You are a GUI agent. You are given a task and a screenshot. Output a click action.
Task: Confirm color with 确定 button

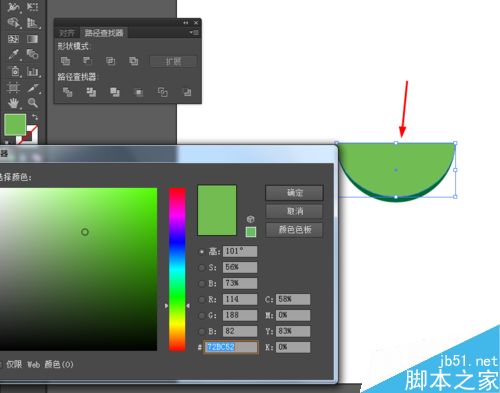[294, 193]
